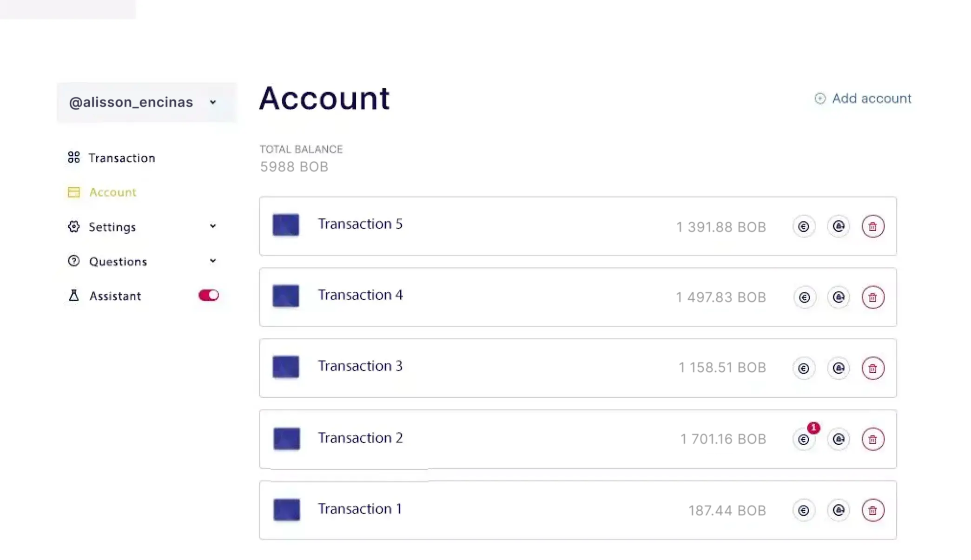
Task: Open the Transaction 5 account row
Action: point(578,226)
